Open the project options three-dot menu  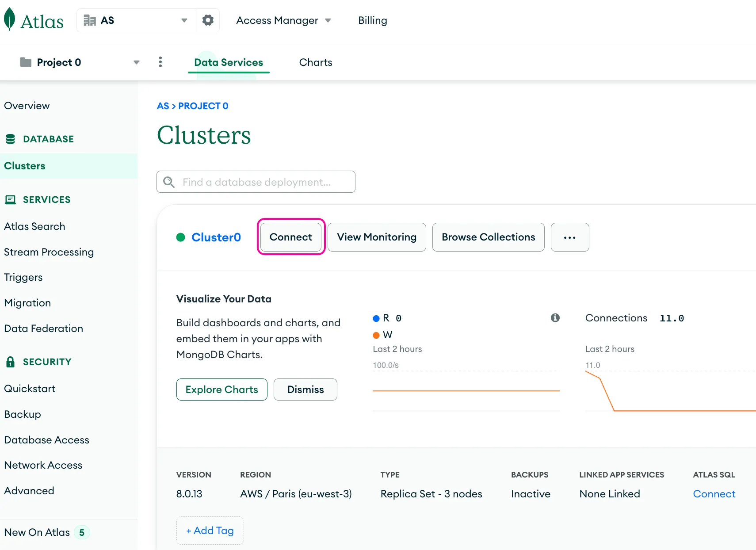coord(160,62)
